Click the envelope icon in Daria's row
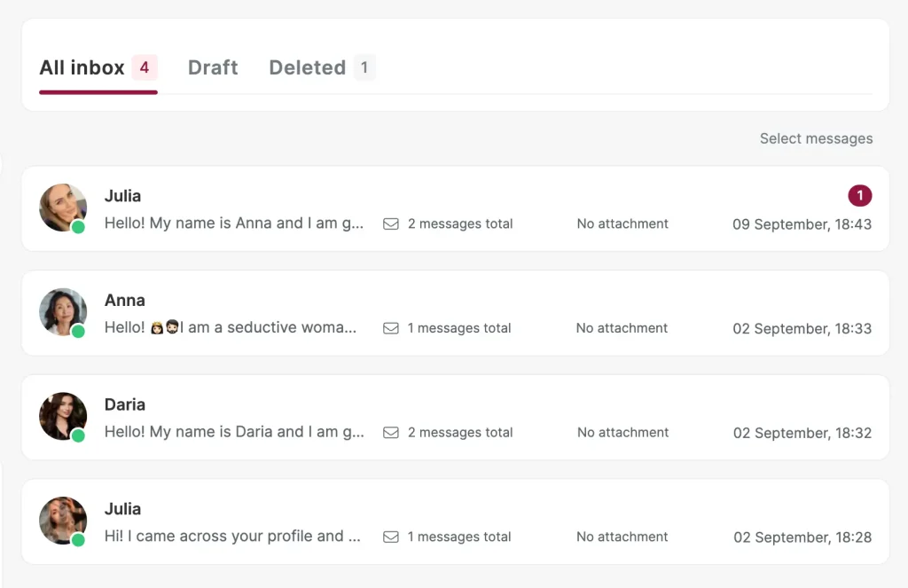This screenshot has width=908, height=588. [x=391, y=432]
